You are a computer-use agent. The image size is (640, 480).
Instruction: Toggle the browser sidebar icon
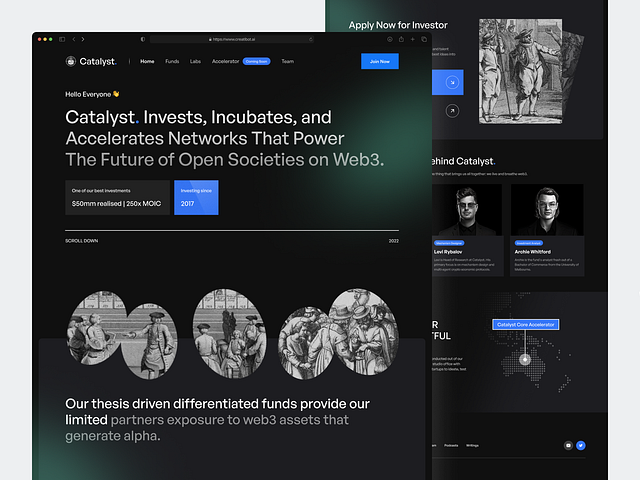(62, 39)
